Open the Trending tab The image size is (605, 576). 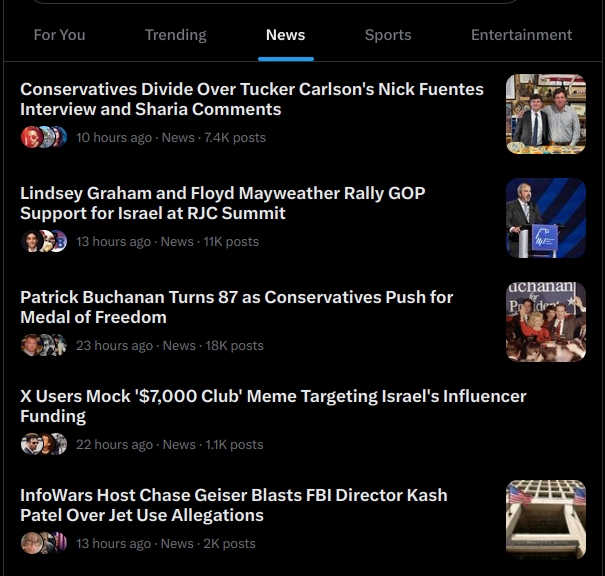(176, 35)
